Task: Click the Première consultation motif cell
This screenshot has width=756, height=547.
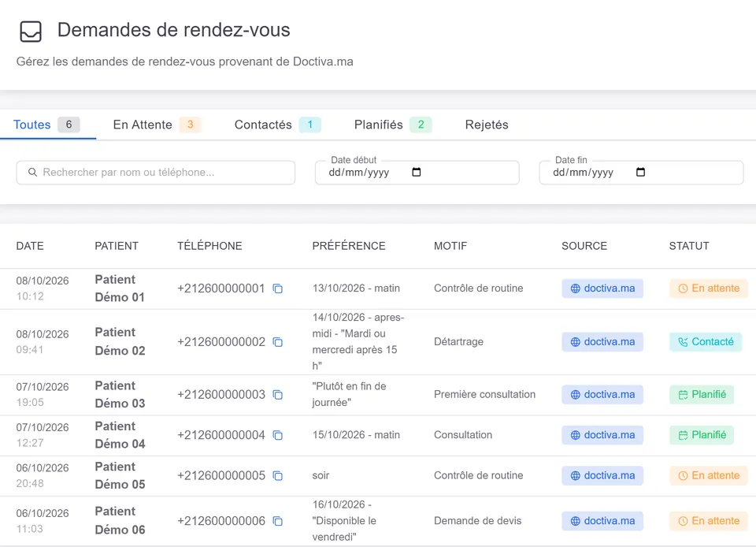Action: point(484,394)
